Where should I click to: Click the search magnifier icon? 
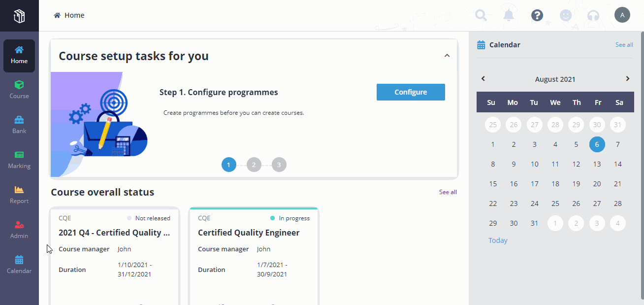pos(481,15)
